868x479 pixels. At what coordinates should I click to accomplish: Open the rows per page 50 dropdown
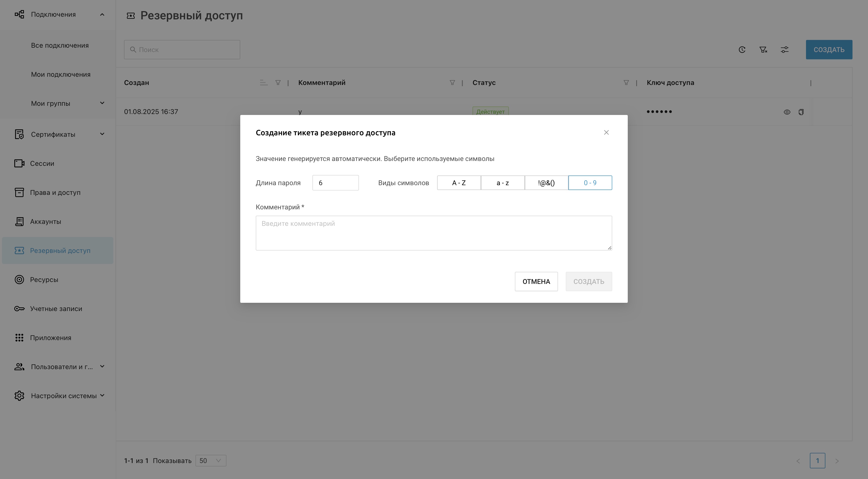211,460
